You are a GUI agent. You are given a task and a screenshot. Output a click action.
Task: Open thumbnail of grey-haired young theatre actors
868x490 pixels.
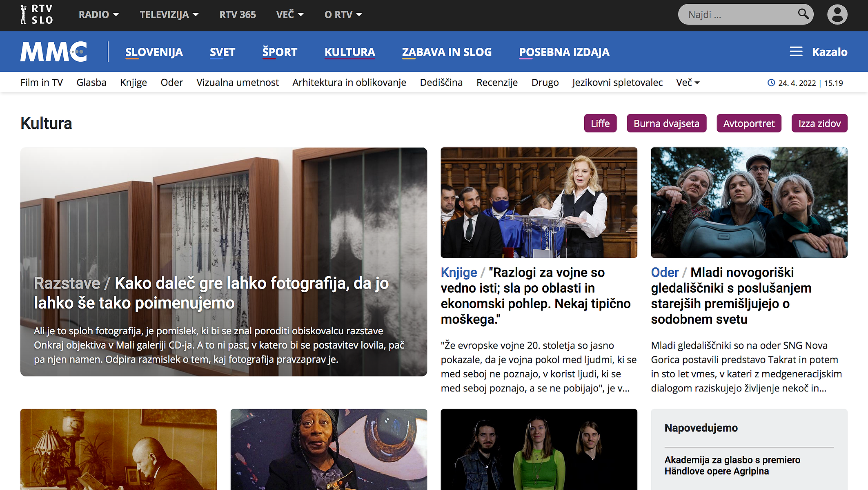tap(749, 202)
